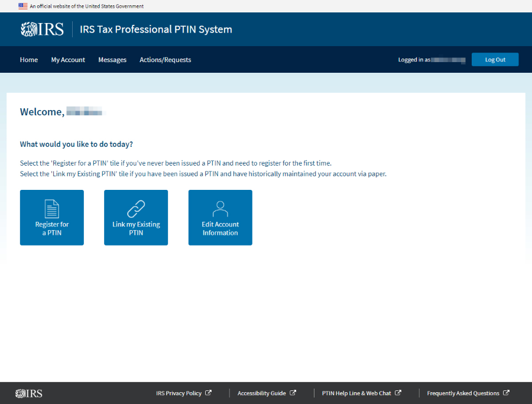Open the Messages menu item
532x404 pixels.
(112, 60)
